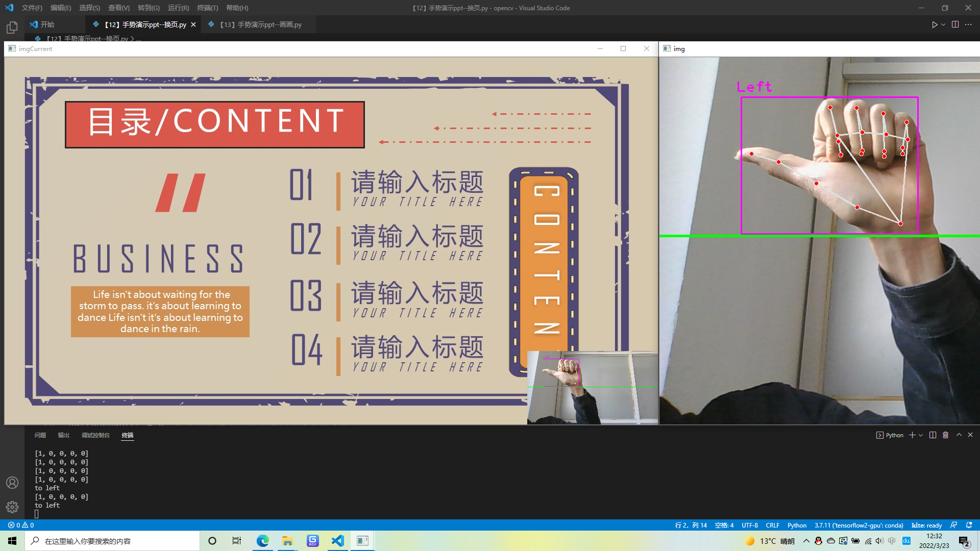This screenshot has height=551, width=980.
Task: Open the notifications bell in status bar
Action: 969,525
